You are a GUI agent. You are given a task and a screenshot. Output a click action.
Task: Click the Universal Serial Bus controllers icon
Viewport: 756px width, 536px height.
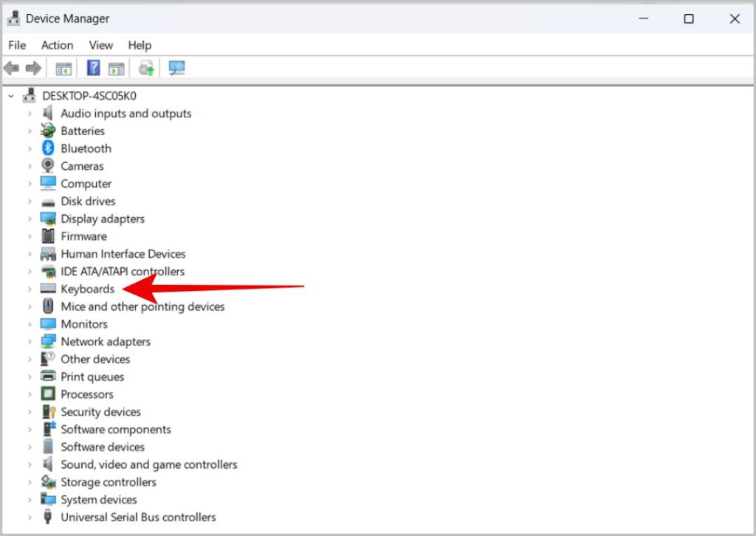(x=48, y=517)
